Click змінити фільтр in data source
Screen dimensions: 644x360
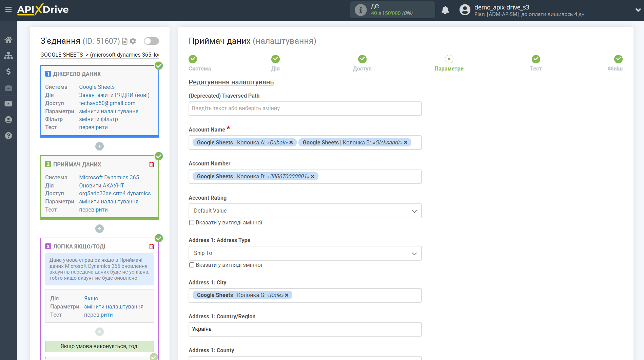pyautogui.click(x=98, y=119)
